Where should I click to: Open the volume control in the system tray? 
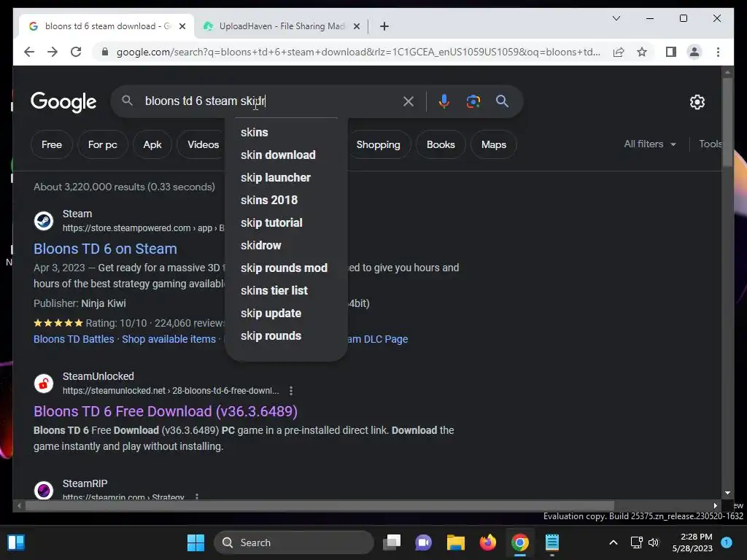point(654,542)
